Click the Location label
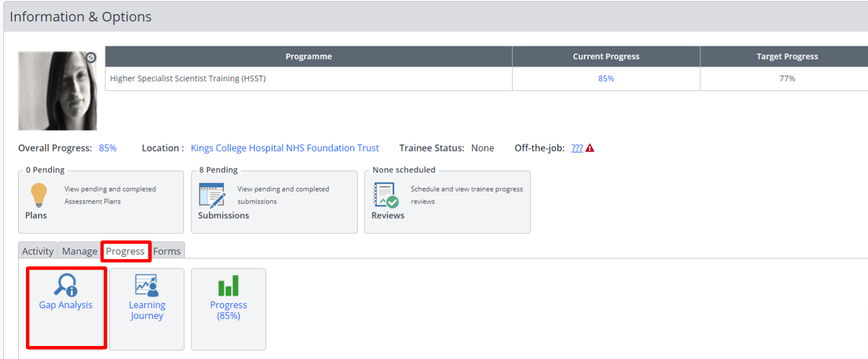The image size is (868, 359). coord(163,148)
